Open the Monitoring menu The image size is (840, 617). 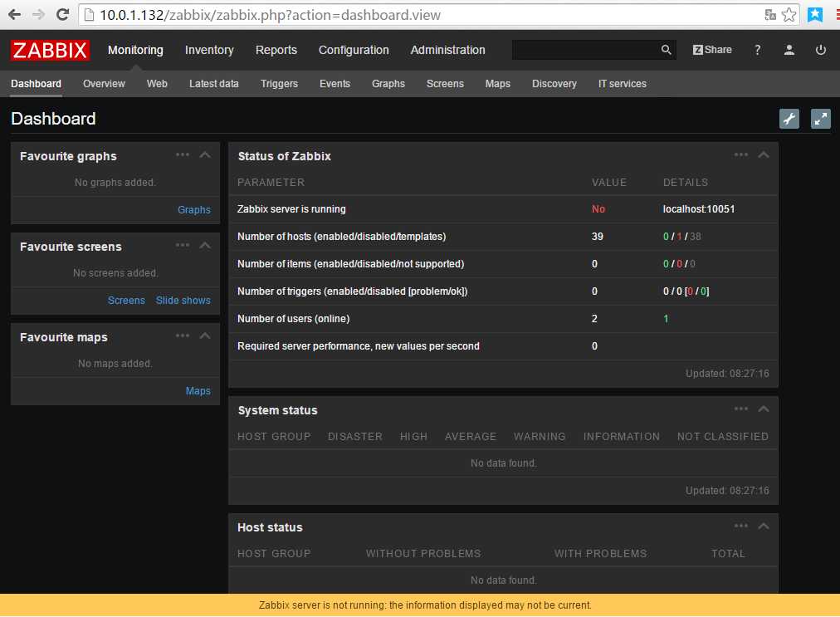pyautogui.click(x=135, y=50)
